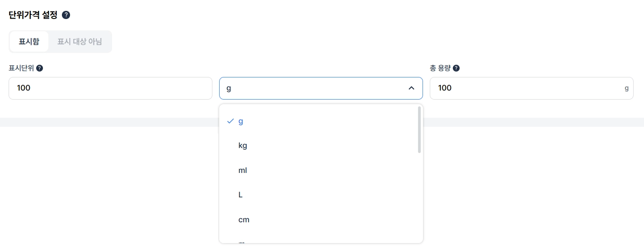Switch to 표시 대상 아님 option
The image size is (644, 249).
[x=80, y=42]
